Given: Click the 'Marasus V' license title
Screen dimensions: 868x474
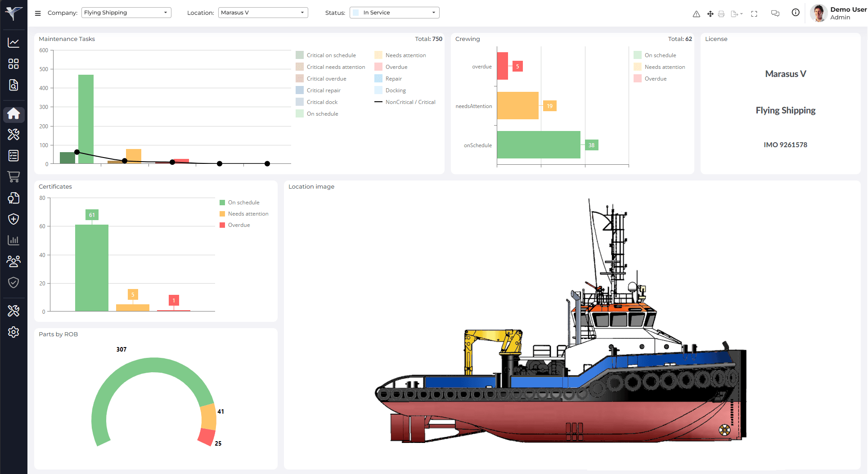Looking at the screenshot, I should point(786,74).
